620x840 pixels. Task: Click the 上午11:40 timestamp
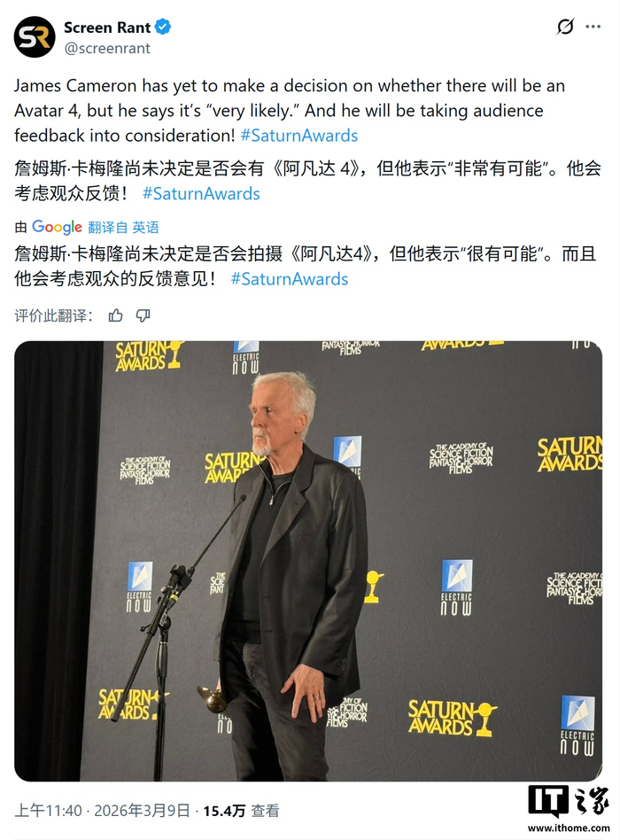point(48,811)
